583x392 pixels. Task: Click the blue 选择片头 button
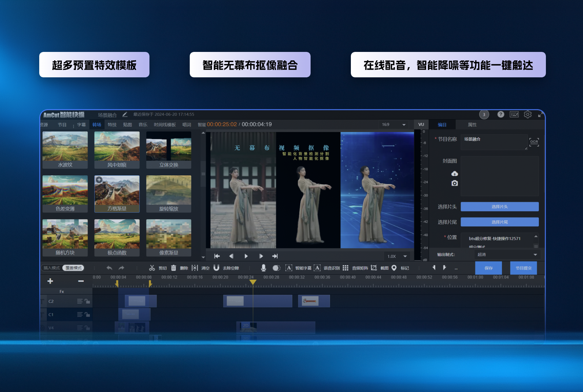tap(499, 207)
